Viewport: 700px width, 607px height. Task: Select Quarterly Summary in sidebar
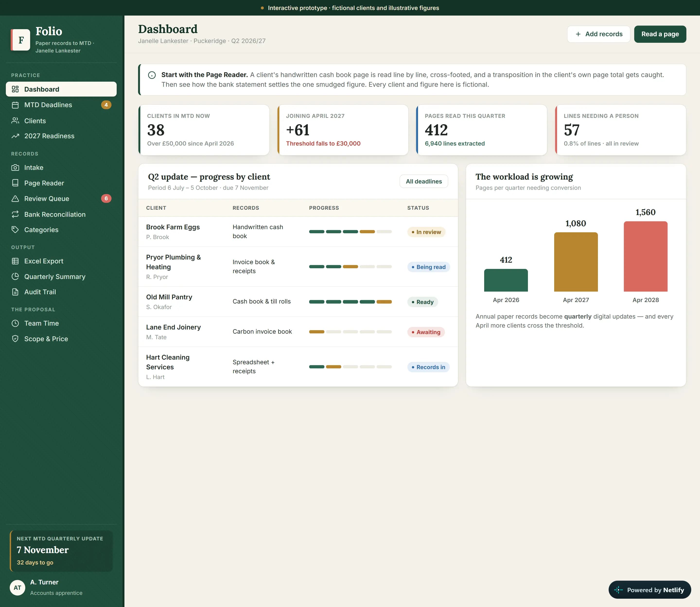pos(61,276)
